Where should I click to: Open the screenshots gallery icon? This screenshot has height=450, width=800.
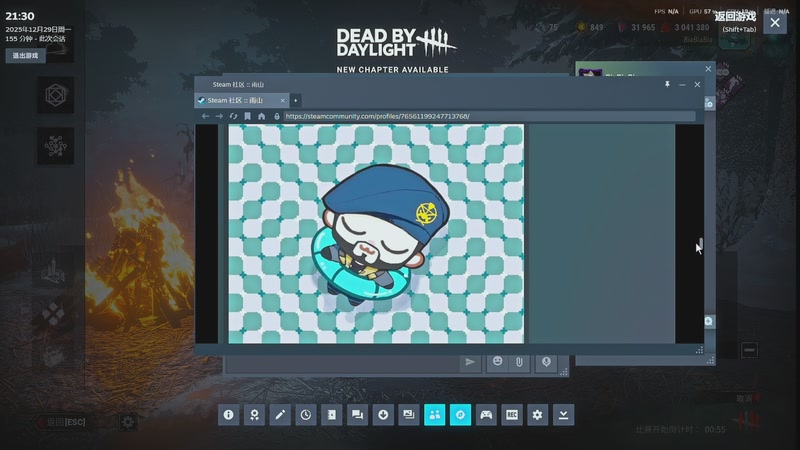pyautogui.click(x=409, y=415)
